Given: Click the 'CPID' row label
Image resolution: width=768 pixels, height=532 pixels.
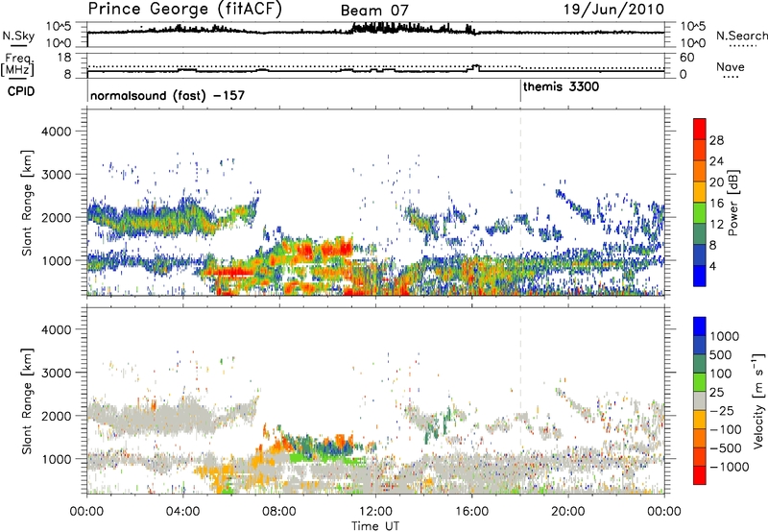Looking at the screenshot, I should 21,91.
